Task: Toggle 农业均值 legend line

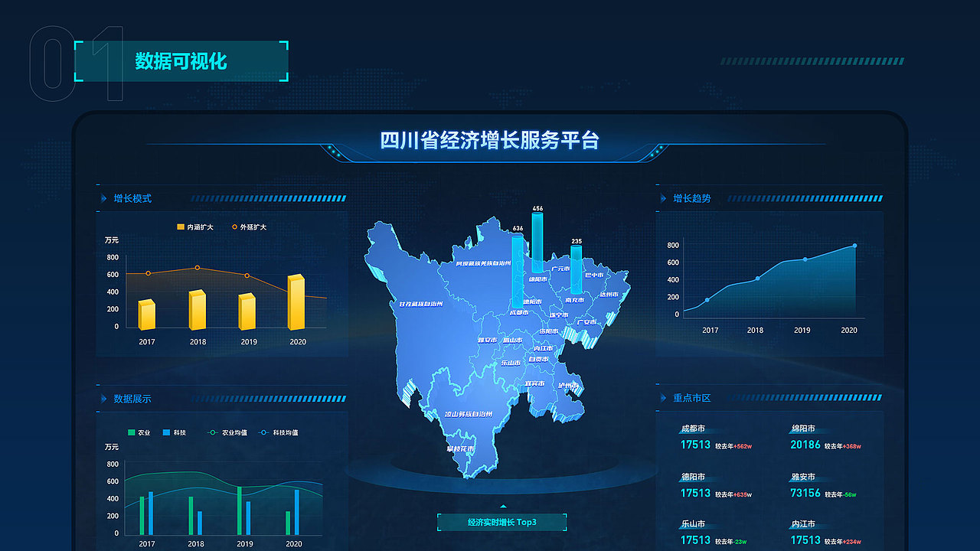Action: click(x=227, y=432)
